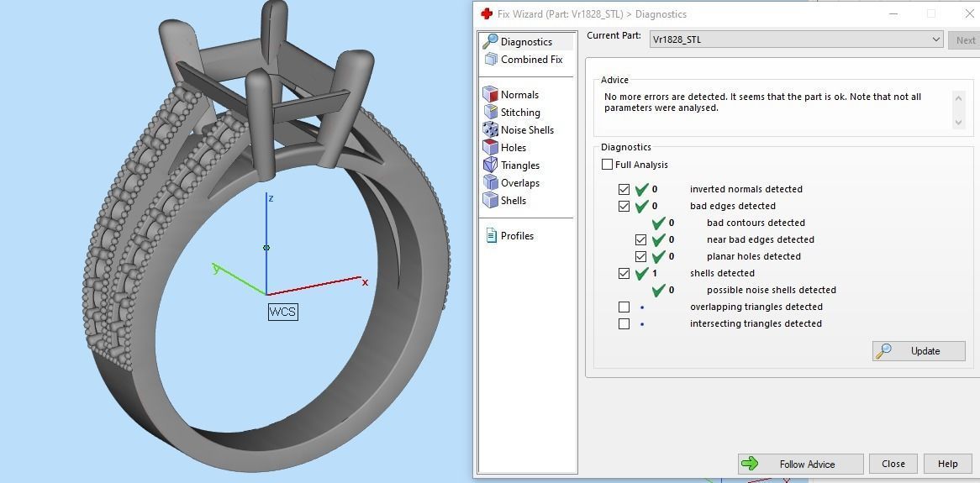Enable overlapping triangles detection
The height and width of the screenshot is (483, 980).
[624, 307]
